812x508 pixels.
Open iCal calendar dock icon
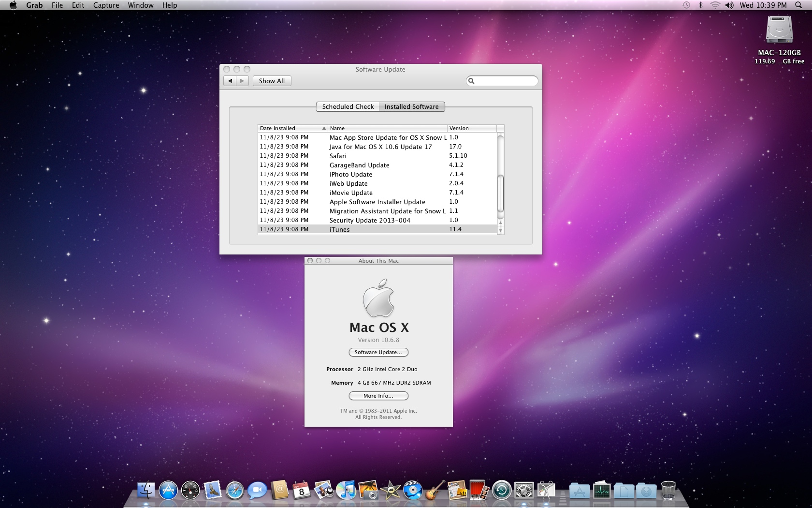click(302, 490)
